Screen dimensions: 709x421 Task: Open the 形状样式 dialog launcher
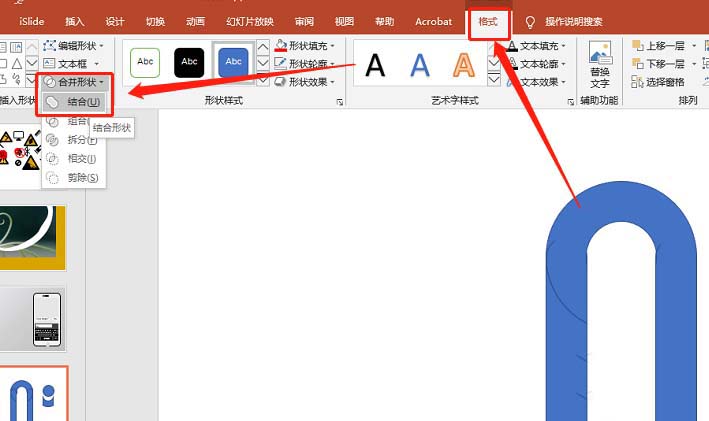340,102
